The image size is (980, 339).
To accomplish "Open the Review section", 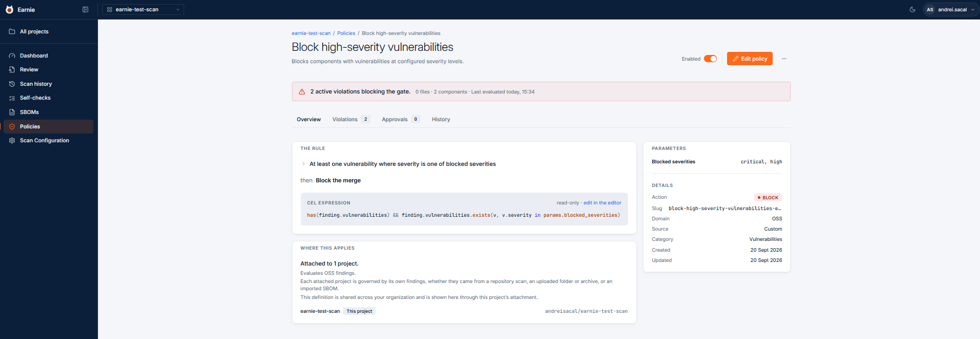I will click(x=49, y=69).
